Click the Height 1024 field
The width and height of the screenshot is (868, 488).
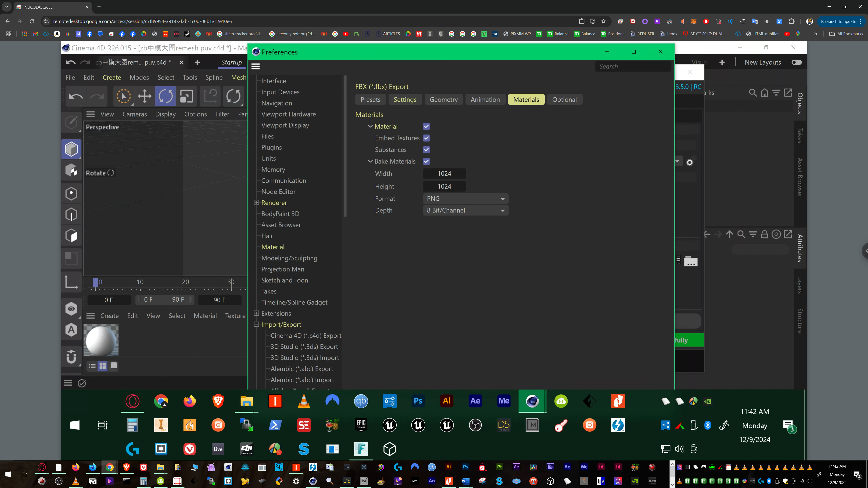444,187
